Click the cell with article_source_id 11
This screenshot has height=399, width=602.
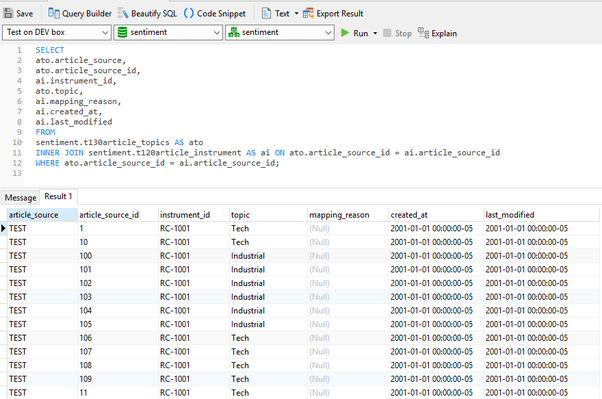pos(118,393)
